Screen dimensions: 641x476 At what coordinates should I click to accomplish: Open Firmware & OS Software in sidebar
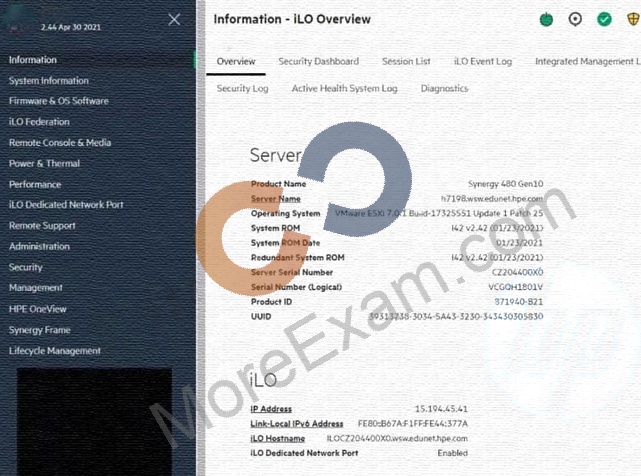pos(58,101)
